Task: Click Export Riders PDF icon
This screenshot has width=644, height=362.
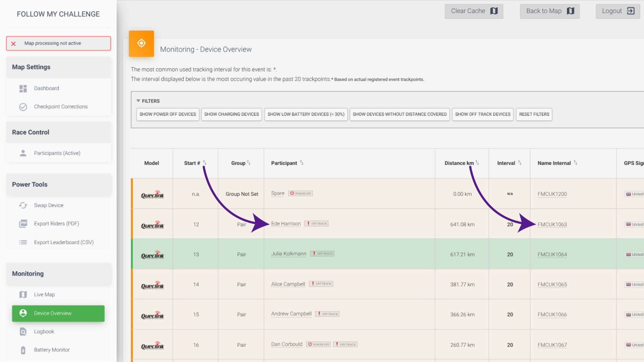Action: (x=23, y=224)
